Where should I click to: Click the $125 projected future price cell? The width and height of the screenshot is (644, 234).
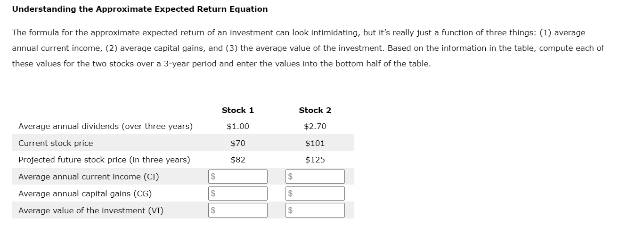click(x=315, y=160)
